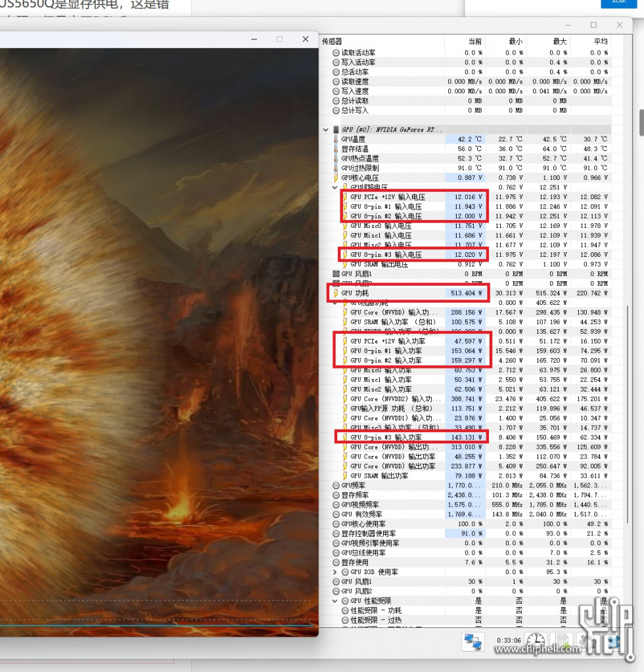Click the 47.597 W current value
The height and width of the screenshot is (672, 644).
[468, 341]
